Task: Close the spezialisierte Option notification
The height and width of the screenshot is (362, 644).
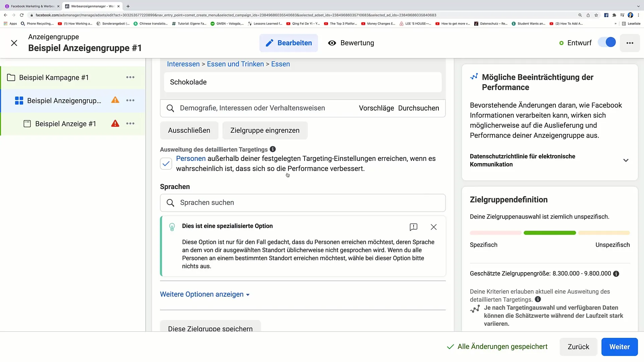Action: (433, 227)
